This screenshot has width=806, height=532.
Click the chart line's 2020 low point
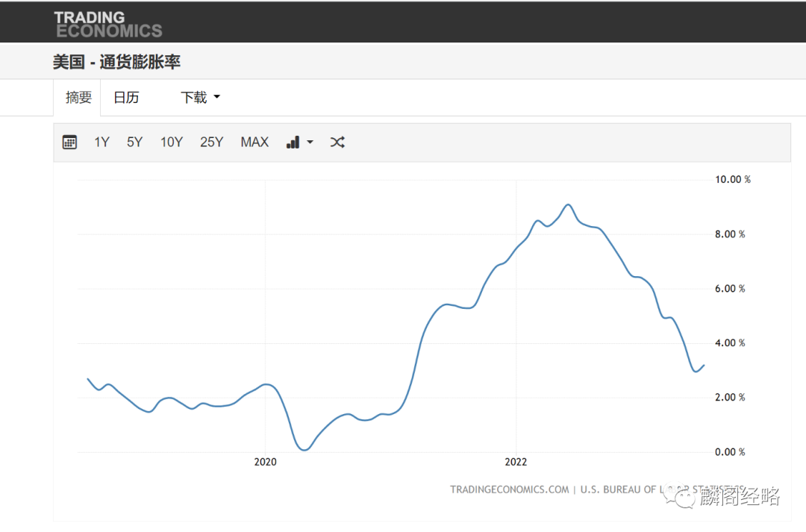pyautogui.click(x=304, y=450)
